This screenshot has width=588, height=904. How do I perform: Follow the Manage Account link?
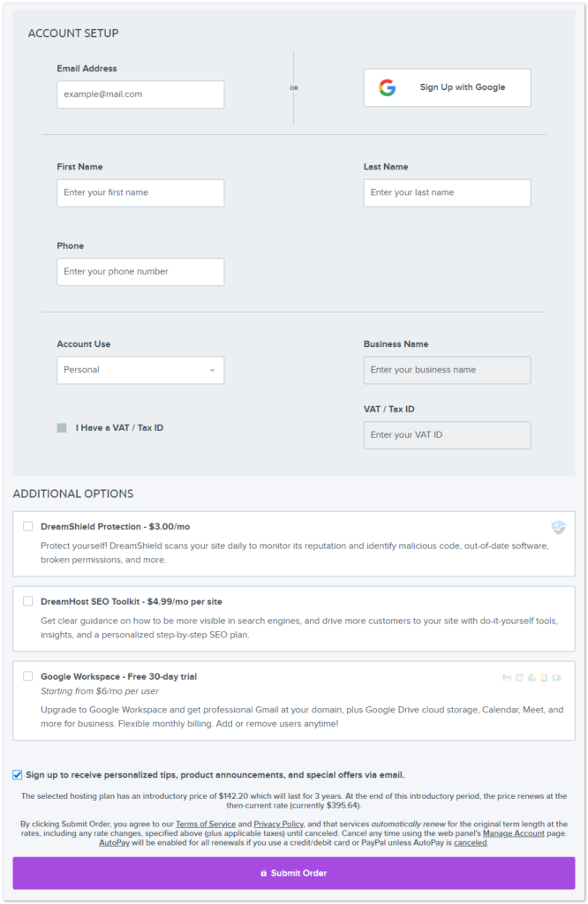coord(513,833)
